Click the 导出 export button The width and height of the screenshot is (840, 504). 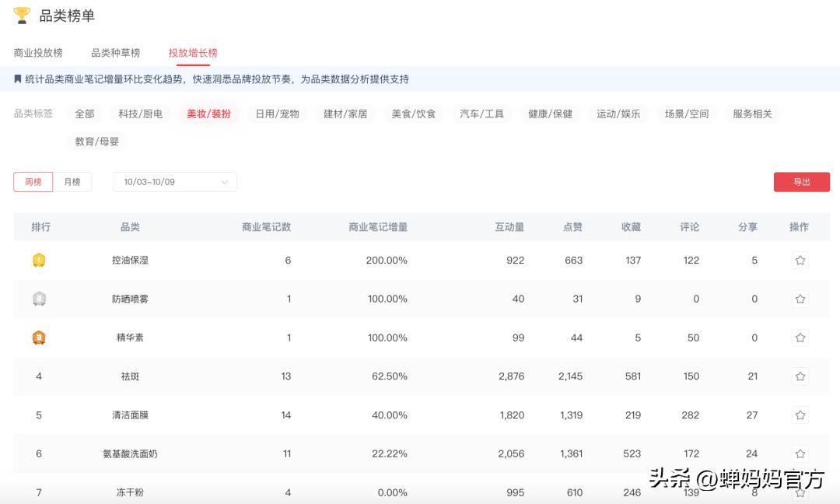coord(802,181)
